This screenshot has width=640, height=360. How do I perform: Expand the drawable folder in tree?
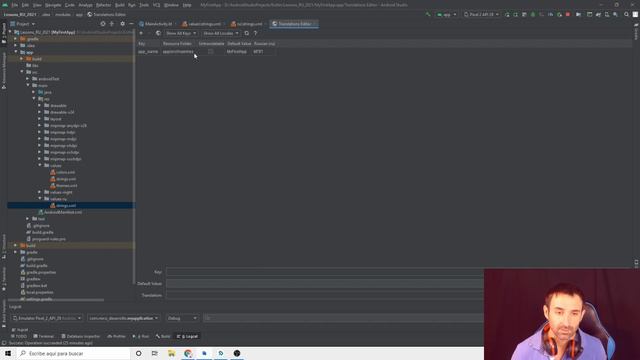[40, 105]
